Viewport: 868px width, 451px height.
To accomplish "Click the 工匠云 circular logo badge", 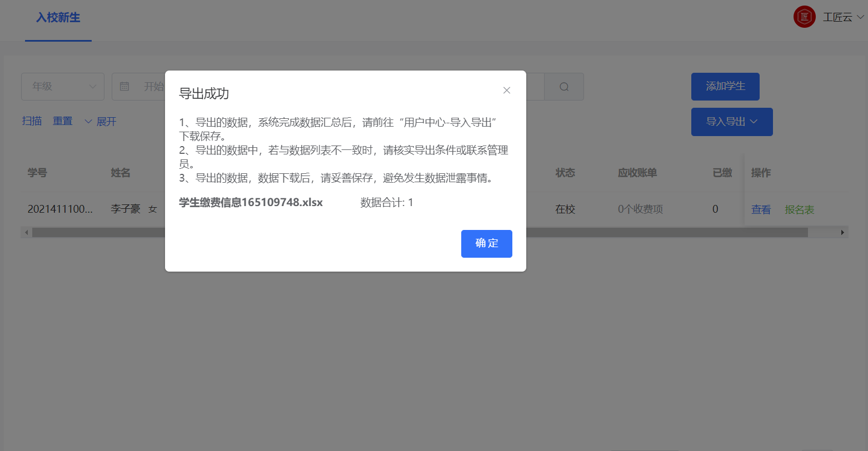I will (x=804, y=17).
